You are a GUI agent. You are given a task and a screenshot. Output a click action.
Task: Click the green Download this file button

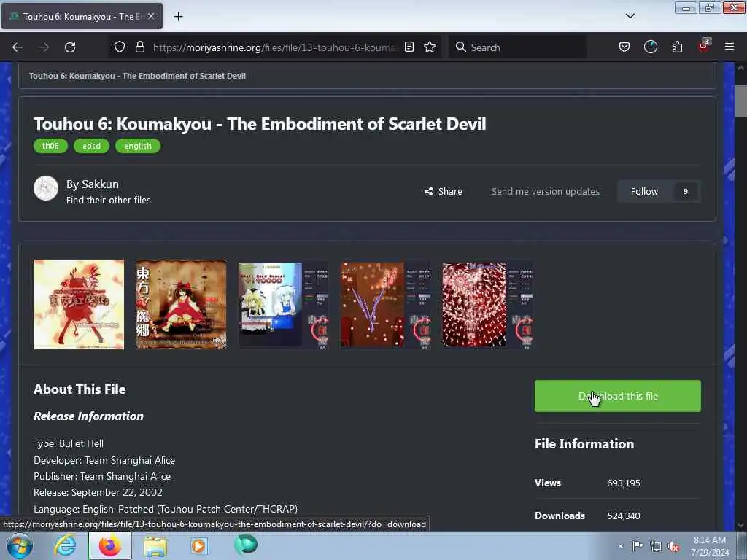(x=617, y=396)
